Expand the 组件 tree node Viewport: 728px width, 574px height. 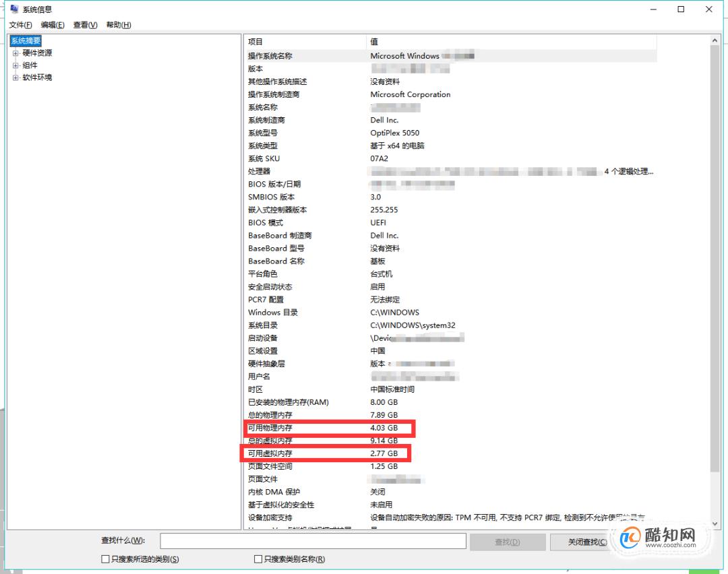16,65
